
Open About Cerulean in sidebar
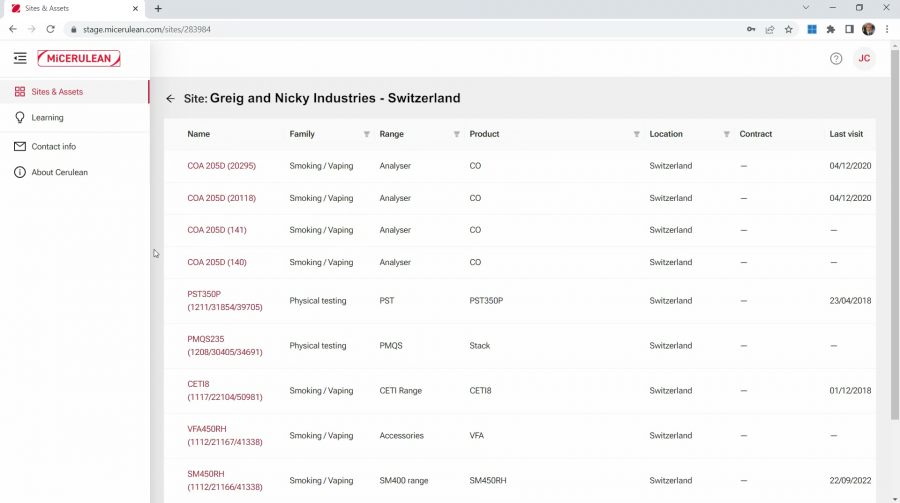[75, 172]
